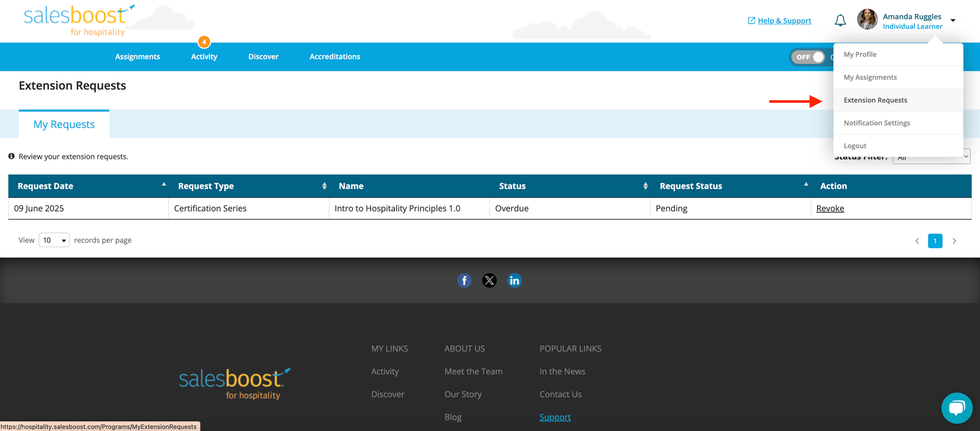The height and width of the screenshot is (431, 980).
Task: Open the X (Twitter) social icon
Action: (489, 280)
